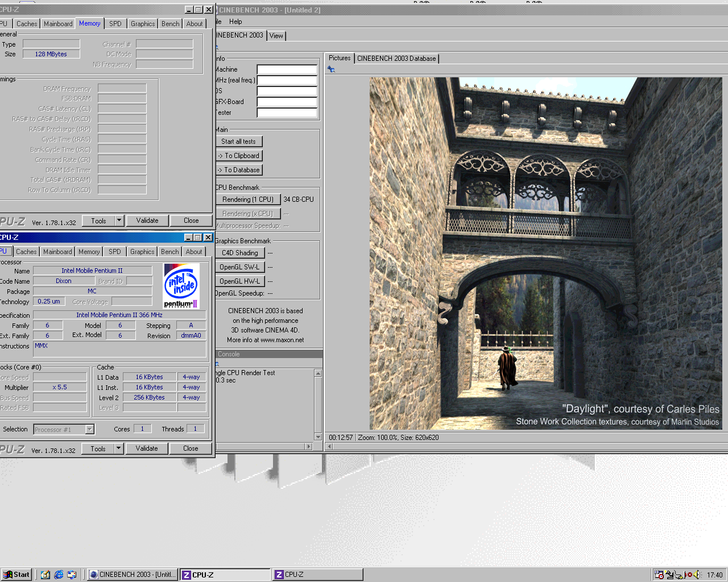
Task: Click picture pane horizontal scroll left arrow
Action: pyautogui.click(x=329, y=447)
